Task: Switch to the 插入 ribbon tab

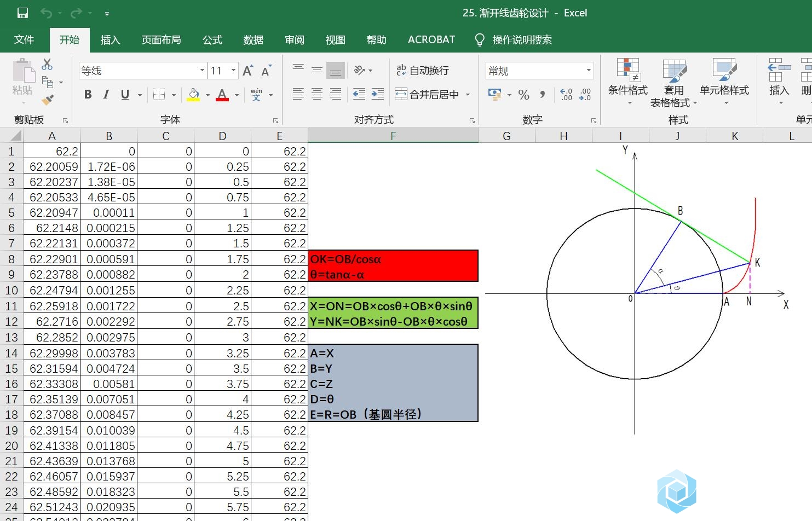Action: (110, 39)
